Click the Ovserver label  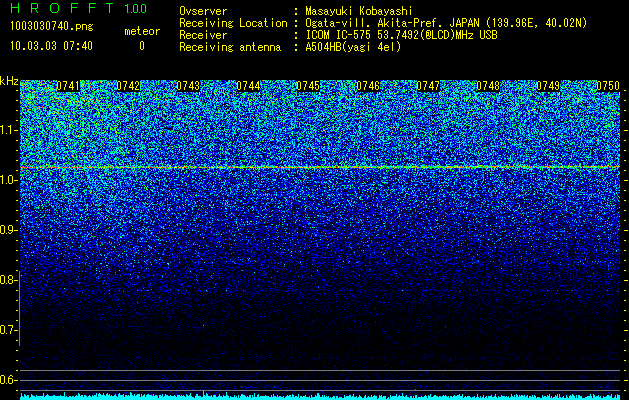click(x=203, y=11)
